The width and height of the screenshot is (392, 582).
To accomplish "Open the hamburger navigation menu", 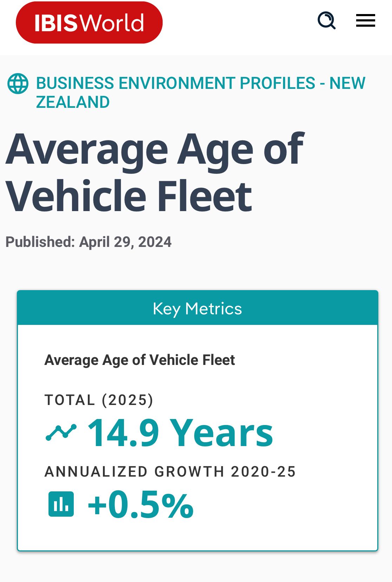I will pyautogui.click(x=365, y=20).
